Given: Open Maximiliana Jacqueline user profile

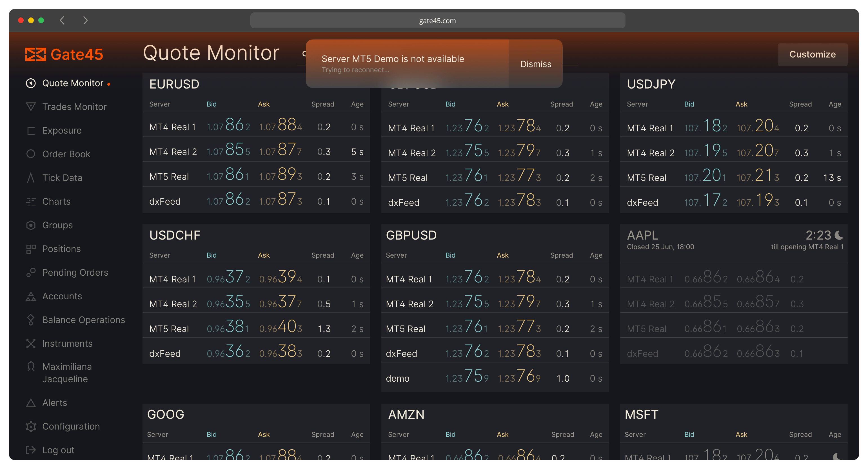Looking at the screenshot, I should pyautogui.click(x=67, y=373).
